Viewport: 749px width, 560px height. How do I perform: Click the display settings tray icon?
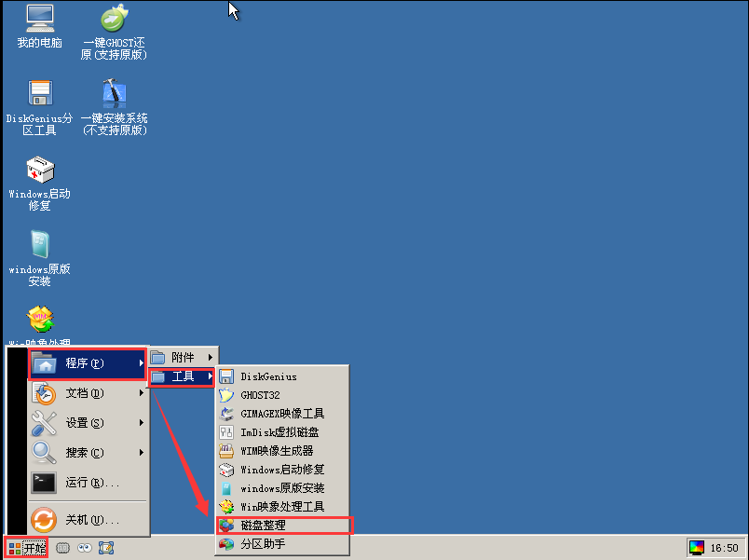697,548
